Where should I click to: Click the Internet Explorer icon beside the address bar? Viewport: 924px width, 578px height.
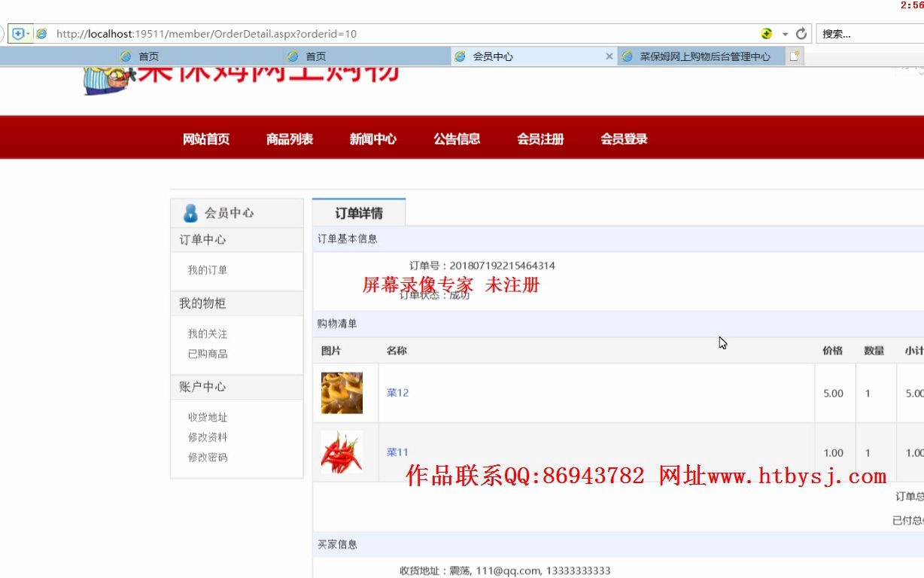pos(42,33)
